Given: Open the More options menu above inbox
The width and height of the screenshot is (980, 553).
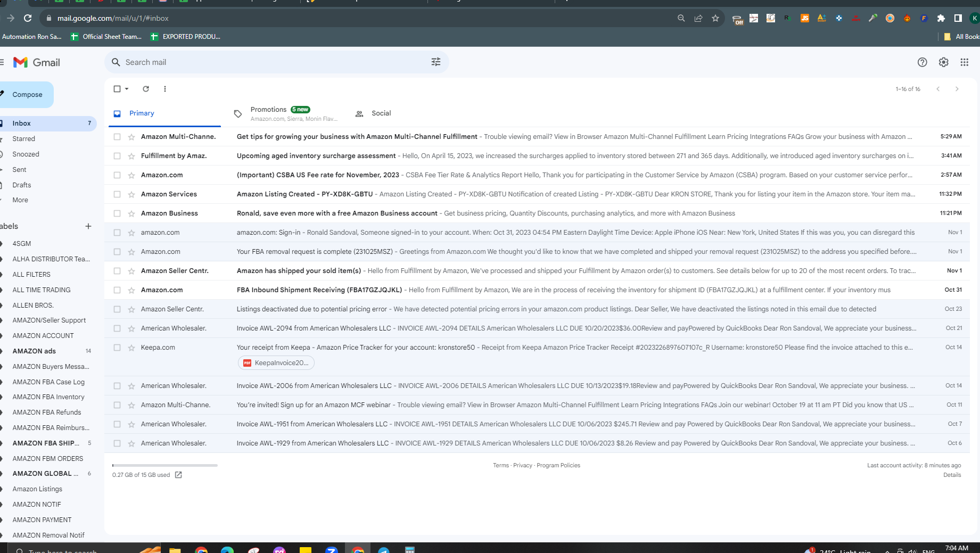Looking at the screenshot, I should (165, 89).
